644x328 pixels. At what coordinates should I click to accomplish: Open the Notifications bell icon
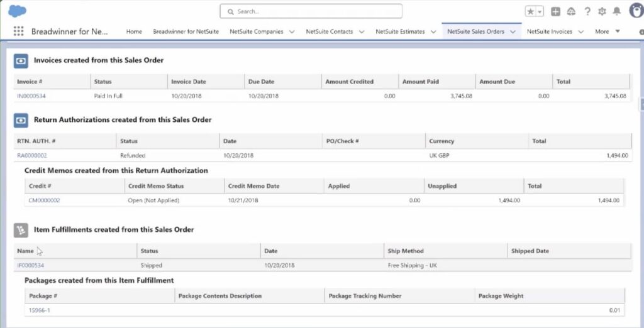[616, 11]
